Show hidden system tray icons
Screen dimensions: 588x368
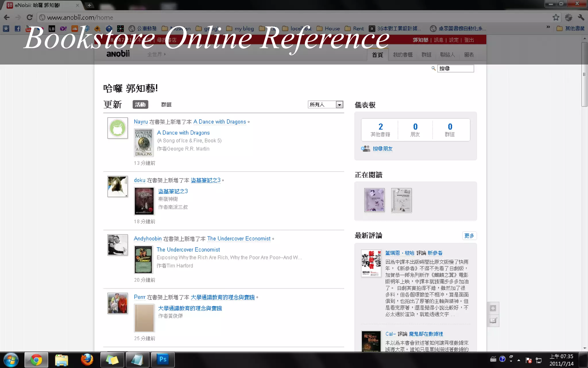coord(519,360)
